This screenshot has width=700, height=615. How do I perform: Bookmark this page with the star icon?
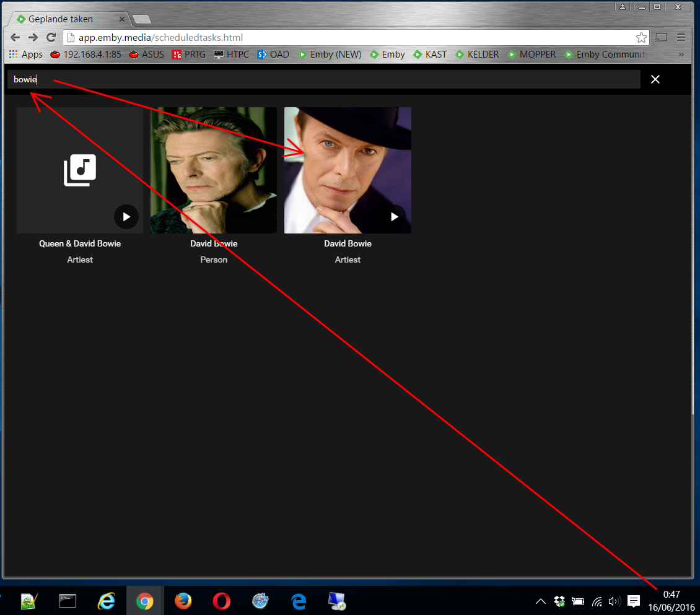point(641,38)
